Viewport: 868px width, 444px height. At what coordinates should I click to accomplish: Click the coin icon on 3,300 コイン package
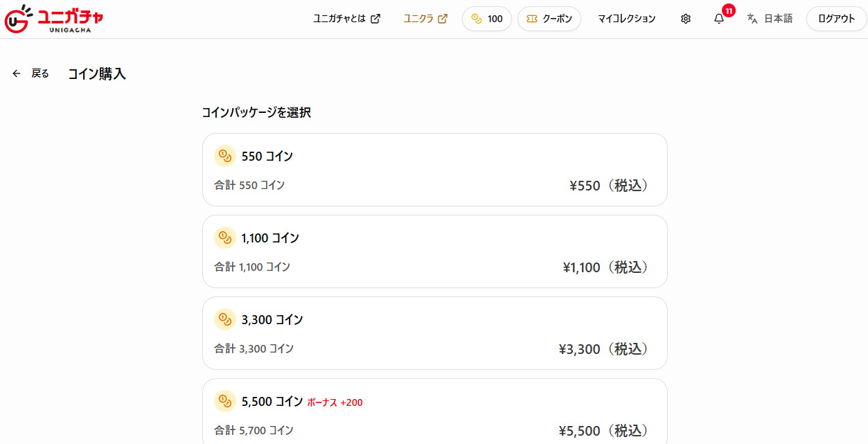225,319
